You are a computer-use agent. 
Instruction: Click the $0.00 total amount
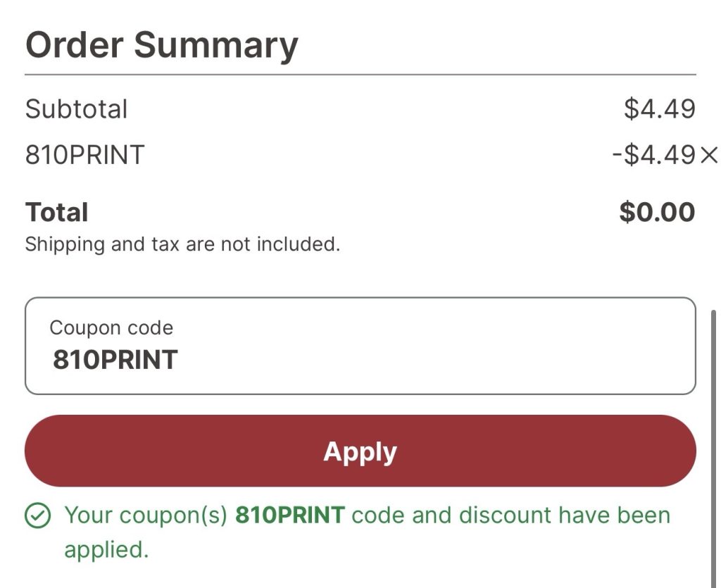pos(657,212)
